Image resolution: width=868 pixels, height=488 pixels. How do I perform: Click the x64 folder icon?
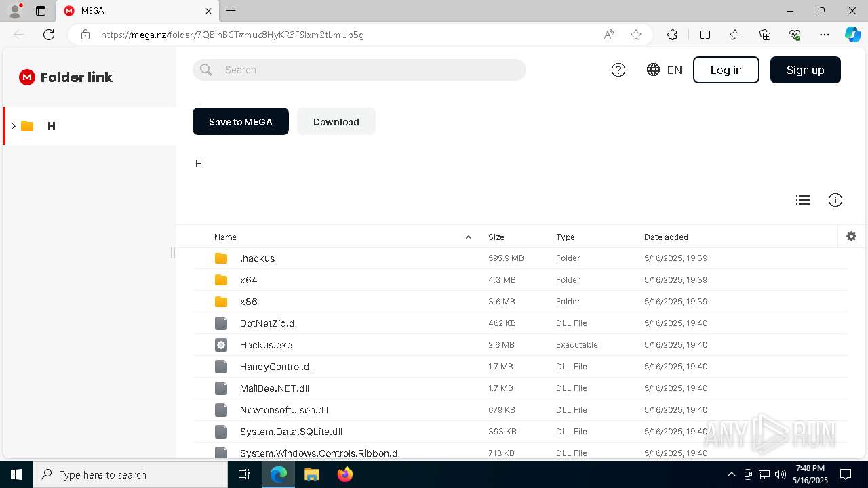[x=221, y=280]
